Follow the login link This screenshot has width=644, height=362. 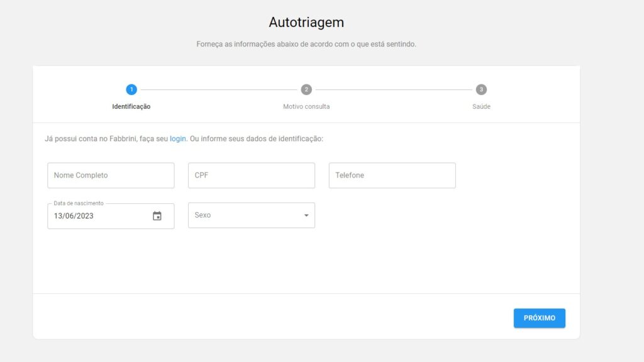178,139
